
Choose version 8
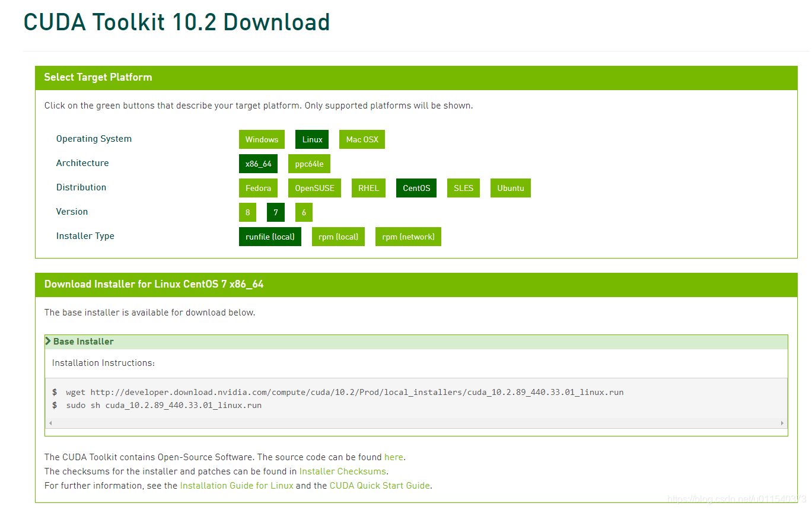[247, 212]
